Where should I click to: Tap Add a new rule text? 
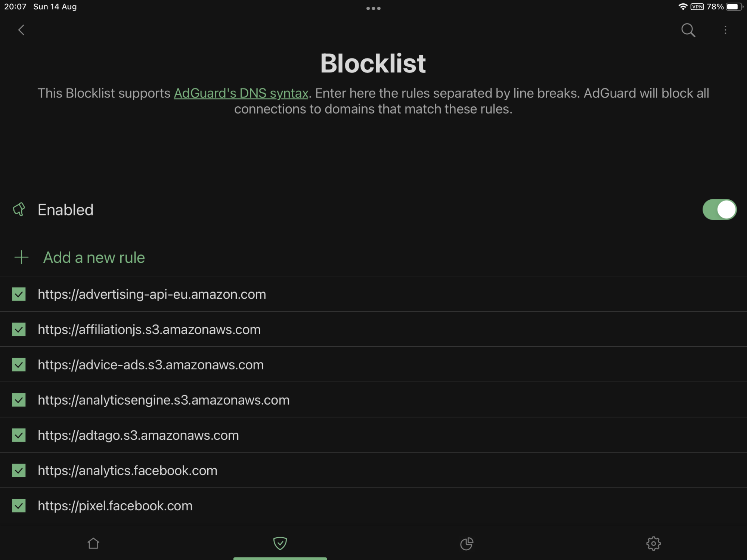[94, 258]
